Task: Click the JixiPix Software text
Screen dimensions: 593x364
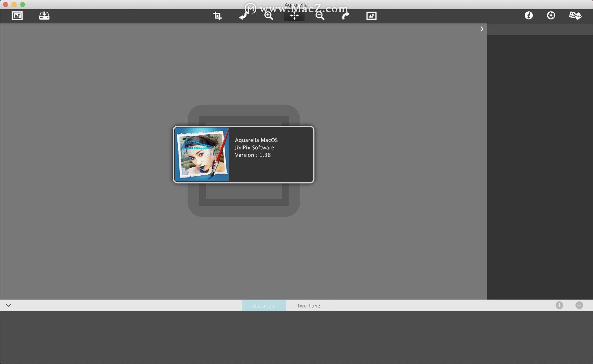Action: (254, 148)
